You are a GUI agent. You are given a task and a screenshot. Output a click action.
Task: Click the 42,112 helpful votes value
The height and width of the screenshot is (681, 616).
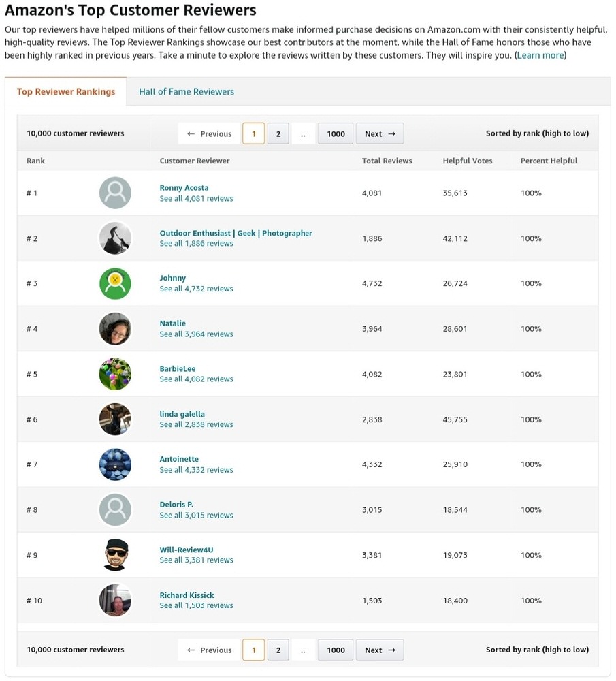point(455,238)
